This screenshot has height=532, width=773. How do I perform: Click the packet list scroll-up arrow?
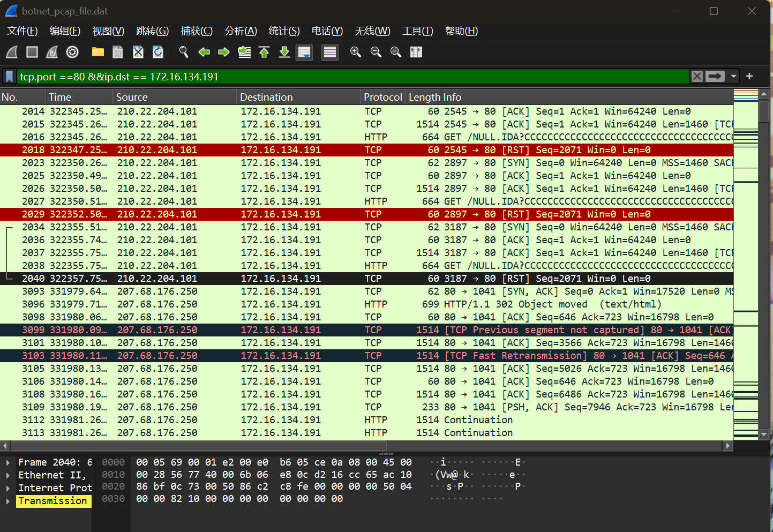pos(764,94)
